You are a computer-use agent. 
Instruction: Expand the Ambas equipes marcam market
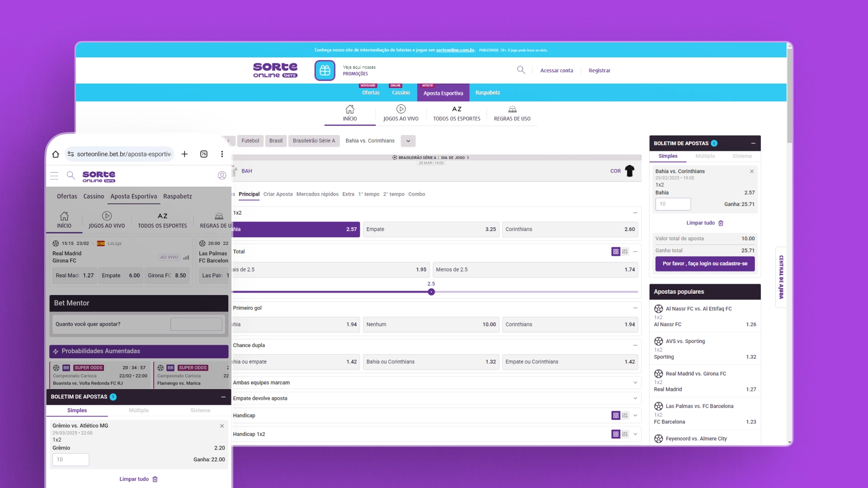pyautogui.click(x=635, y=383)
